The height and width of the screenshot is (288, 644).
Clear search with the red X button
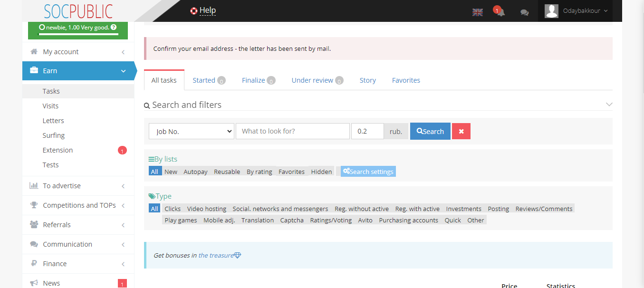[x=461, y=131]
